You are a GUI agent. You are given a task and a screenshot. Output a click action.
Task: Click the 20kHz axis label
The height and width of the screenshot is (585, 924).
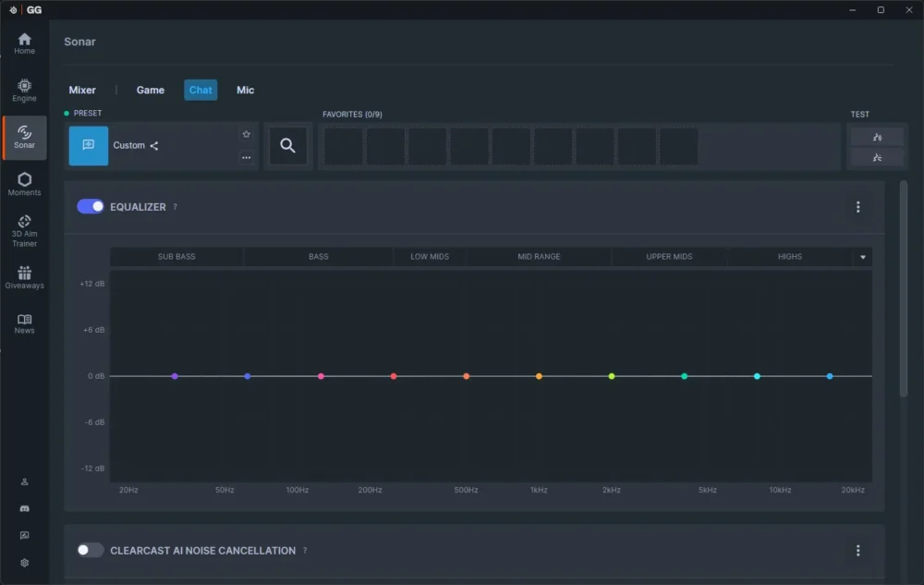(x=853, y=490)
